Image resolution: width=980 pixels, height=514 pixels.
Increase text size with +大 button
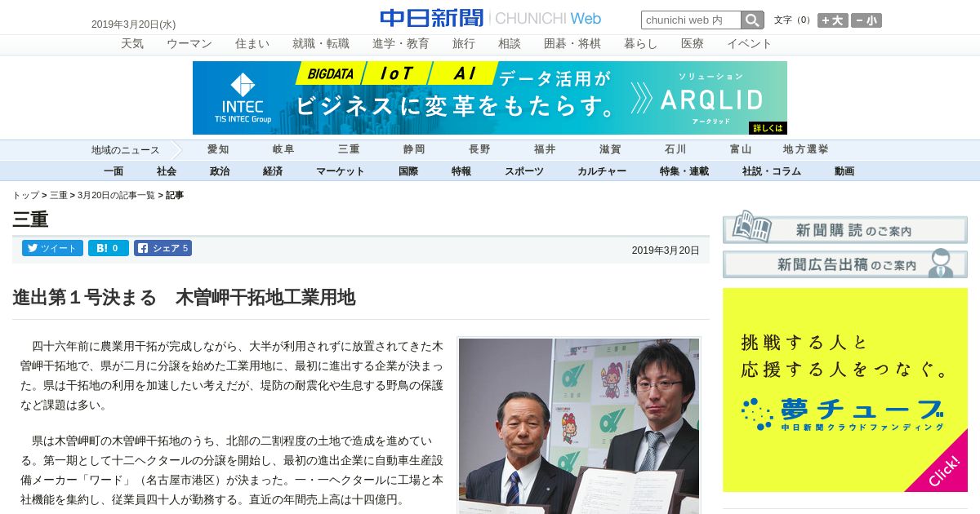833,20
